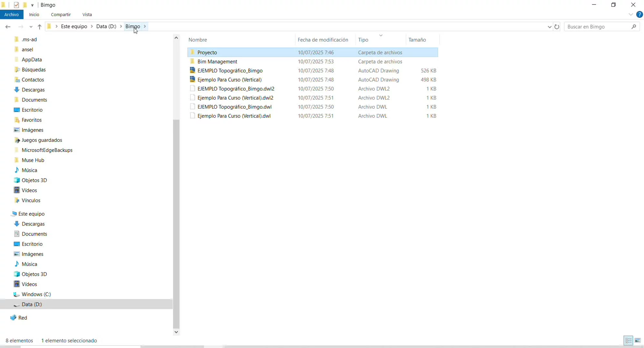
Task: Open recent locations dropdown arrow
Action: click(31, 27)
